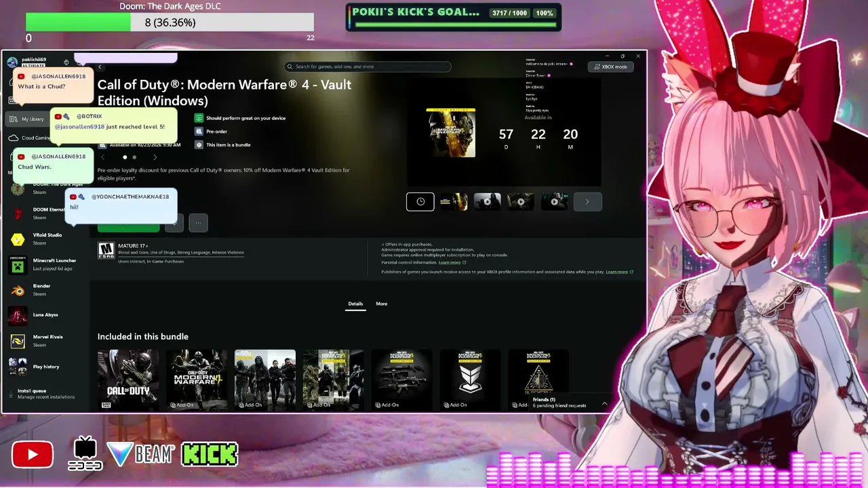The width and height of the screenshot is (868, 488).
Task: Click the large Vault Edition box art
Action: click(x=450, y=132)
